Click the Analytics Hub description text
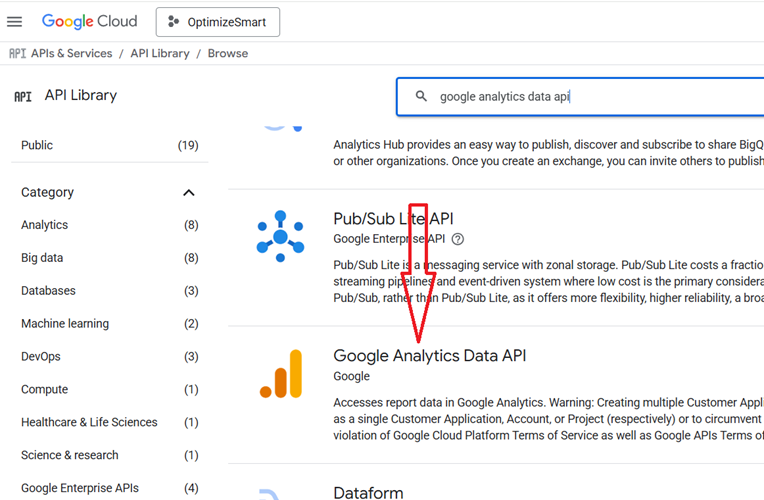764x500 pixels. pos(549,153)
